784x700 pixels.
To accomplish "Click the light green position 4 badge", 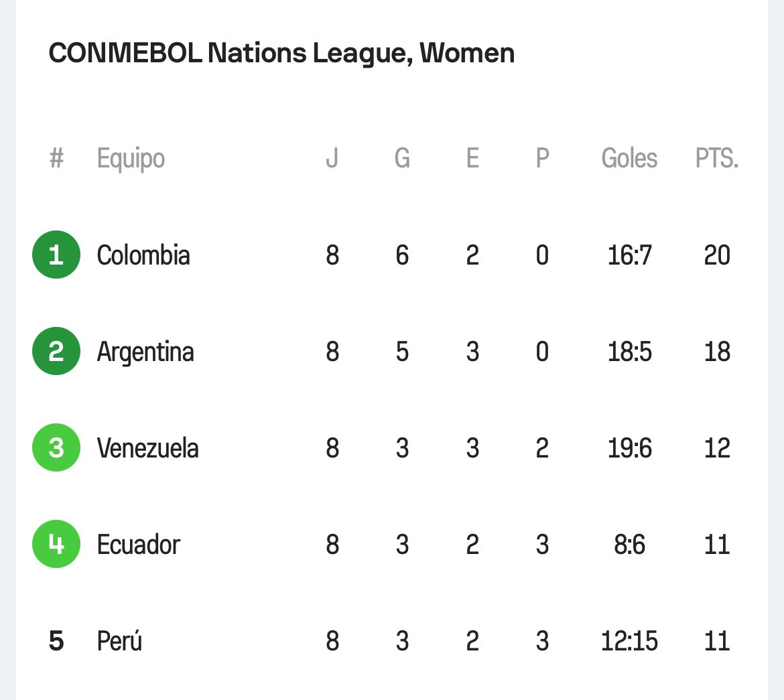I will tap(56, 544).
